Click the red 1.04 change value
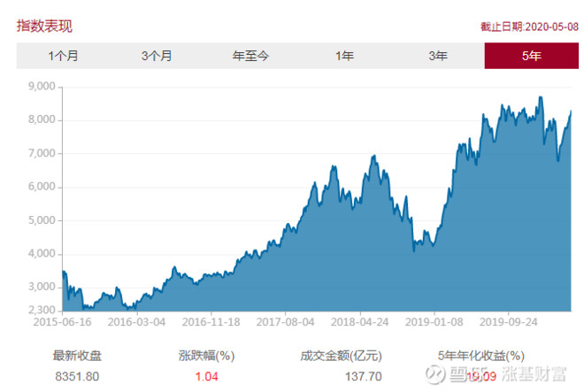The image size is (584, 392). (206, 376)
